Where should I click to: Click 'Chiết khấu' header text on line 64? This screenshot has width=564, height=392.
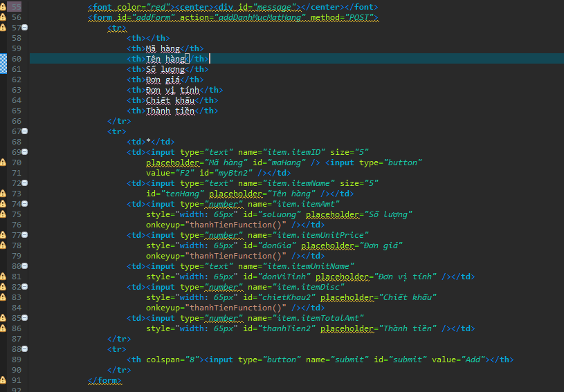(170, 101)
